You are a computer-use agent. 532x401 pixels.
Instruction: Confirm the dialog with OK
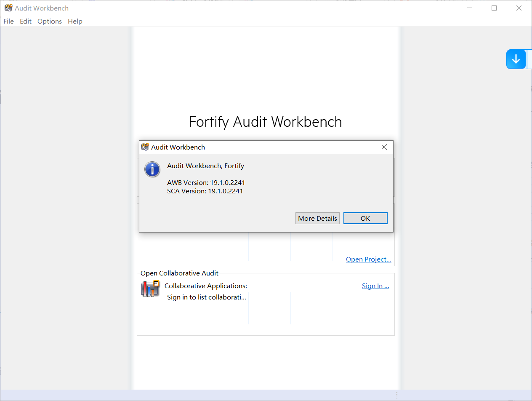[365, 218]
